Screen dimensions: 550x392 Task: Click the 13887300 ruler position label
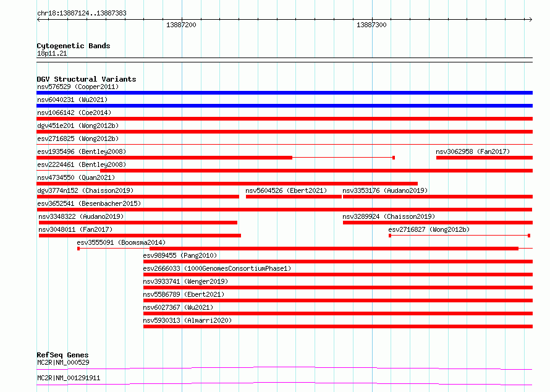pos(371,25)
